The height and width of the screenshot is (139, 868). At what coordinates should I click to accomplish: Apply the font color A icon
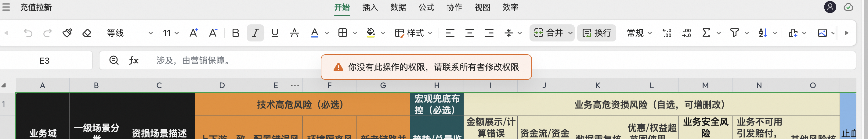point(315,33)
